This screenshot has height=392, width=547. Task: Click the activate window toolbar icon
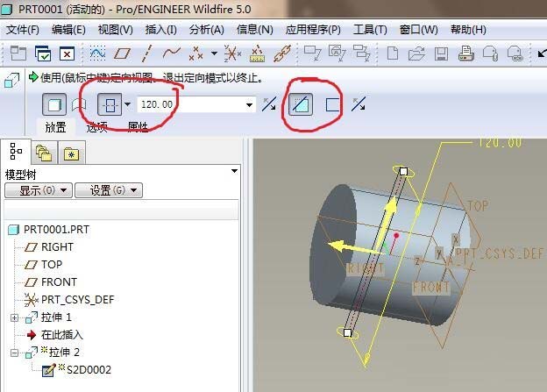coord(18,53)
